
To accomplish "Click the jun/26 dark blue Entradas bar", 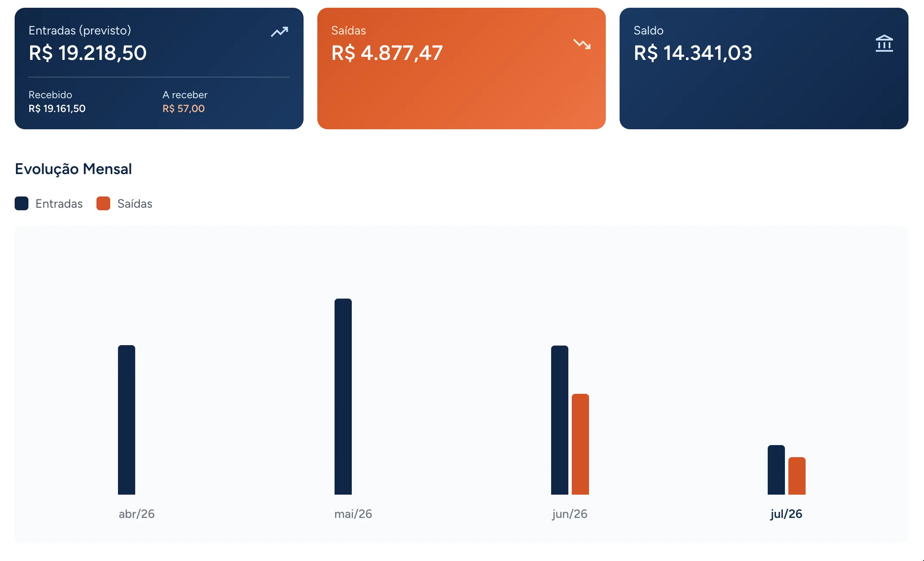I will coord(560,420).
